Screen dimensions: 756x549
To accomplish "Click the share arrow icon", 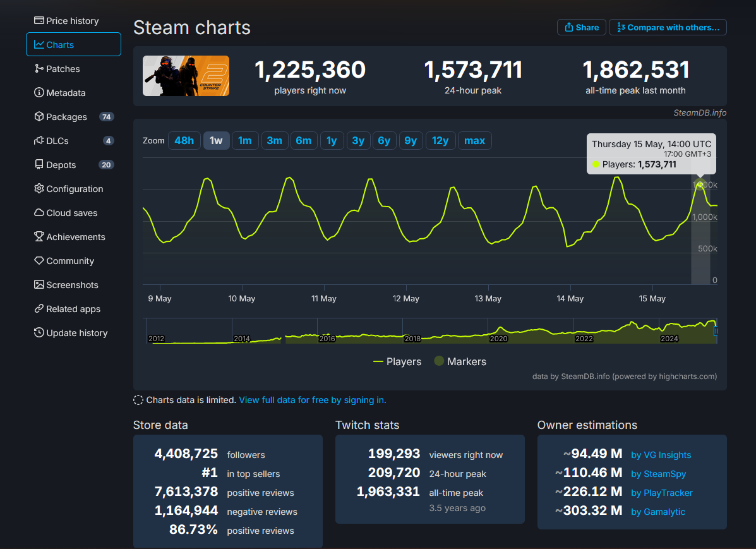I will 569,27.
